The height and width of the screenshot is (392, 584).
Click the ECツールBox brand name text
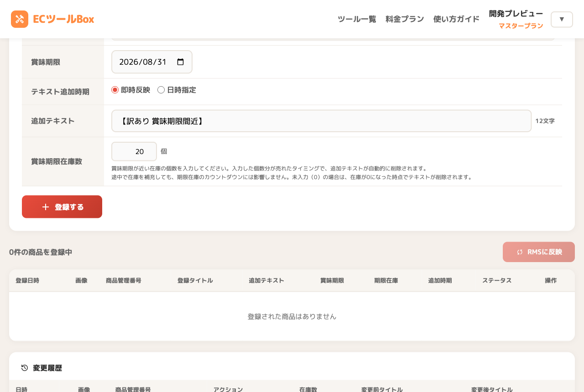[63, 19]
